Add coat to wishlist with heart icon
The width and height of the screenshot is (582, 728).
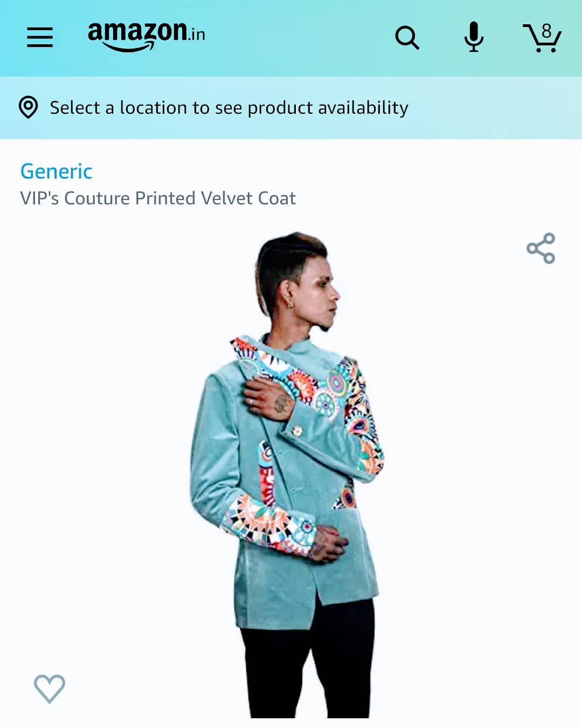point(50,689)
